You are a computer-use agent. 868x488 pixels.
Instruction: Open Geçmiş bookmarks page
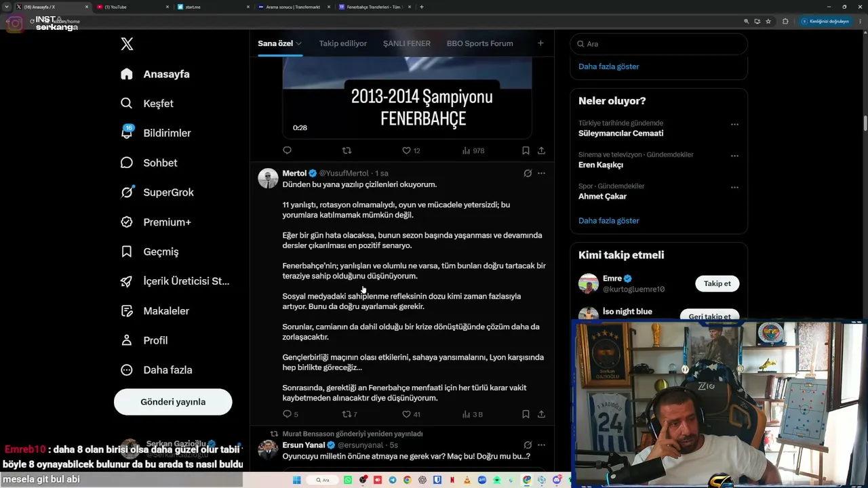tap(149, 251)
